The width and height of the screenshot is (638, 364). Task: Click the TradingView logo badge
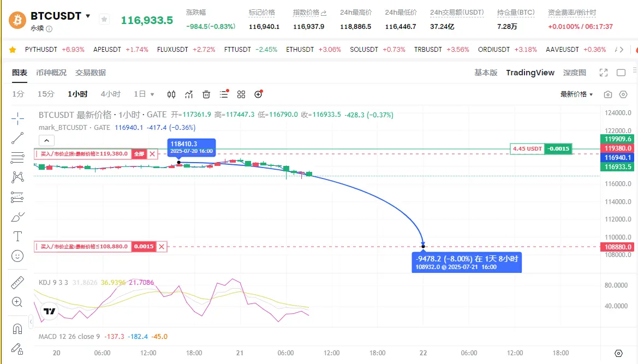click(x=49, y=311)
